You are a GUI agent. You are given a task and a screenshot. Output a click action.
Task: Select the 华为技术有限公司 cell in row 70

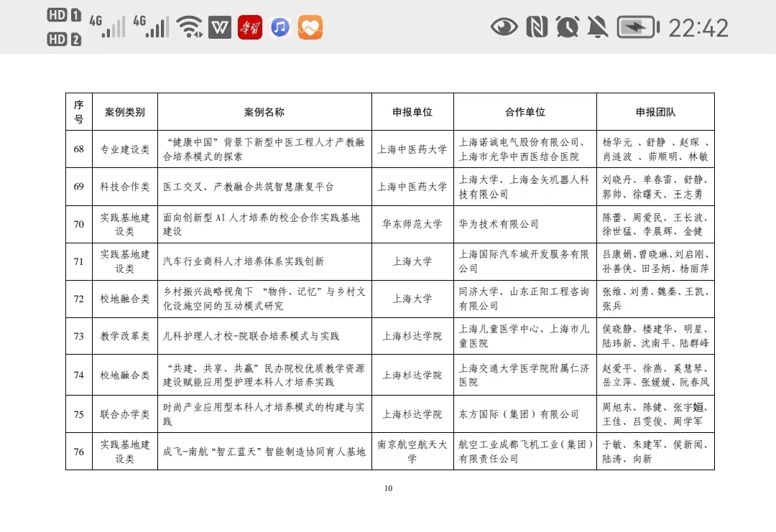tap(499, 224)
